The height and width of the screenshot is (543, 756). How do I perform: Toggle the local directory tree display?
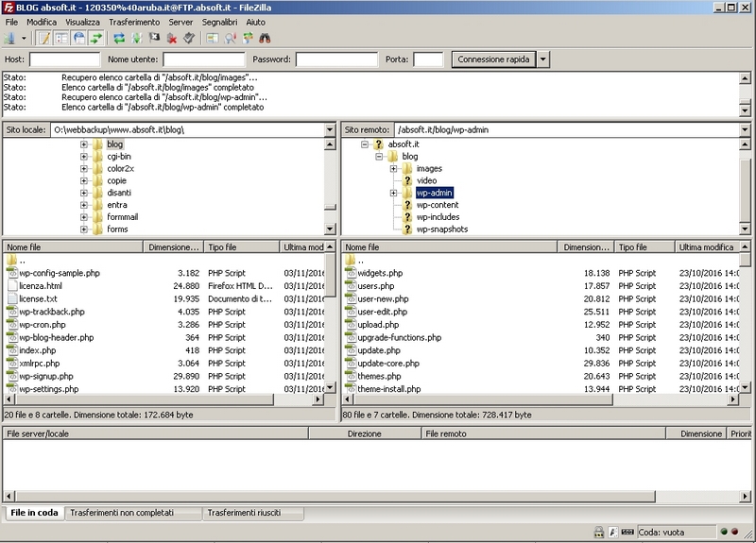pos(61,38)
